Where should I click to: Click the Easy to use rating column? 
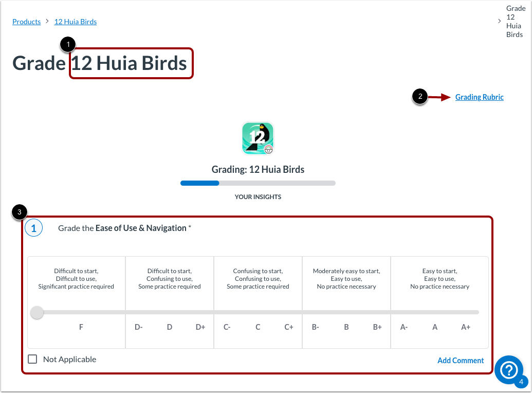pyautogui.click(x=439, y=278)
